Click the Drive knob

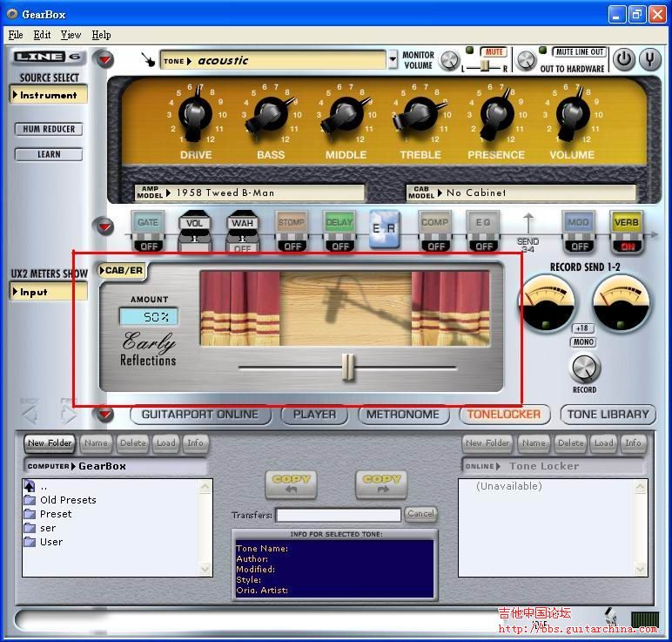[196, 114]
